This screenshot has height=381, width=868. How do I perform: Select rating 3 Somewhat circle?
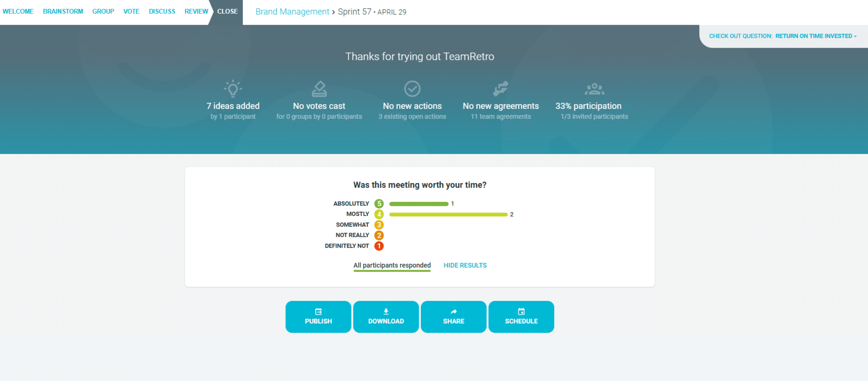click(x=379, y=225)
